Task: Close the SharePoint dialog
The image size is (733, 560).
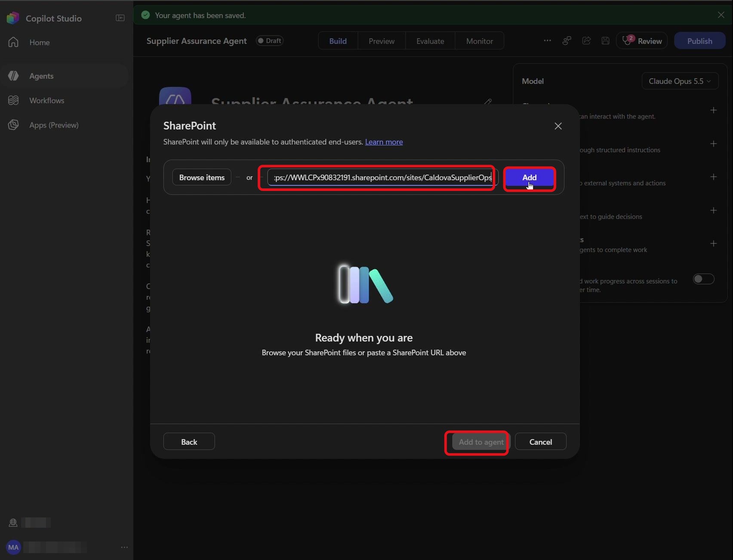Action: click(x=558, y=126)
